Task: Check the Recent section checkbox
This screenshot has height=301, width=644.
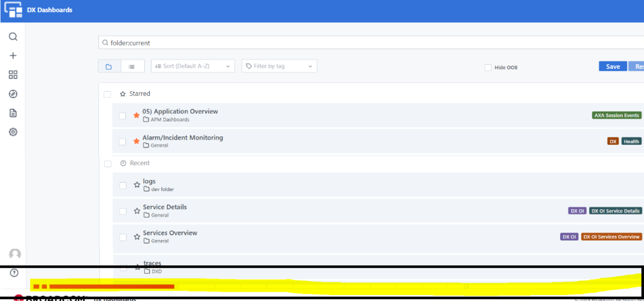Action: 108,164
